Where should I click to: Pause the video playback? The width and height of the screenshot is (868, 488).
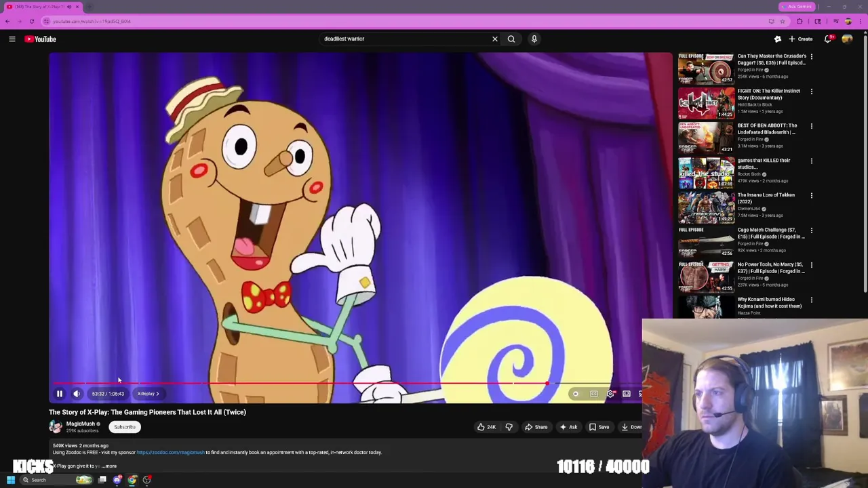pos(59,394)
